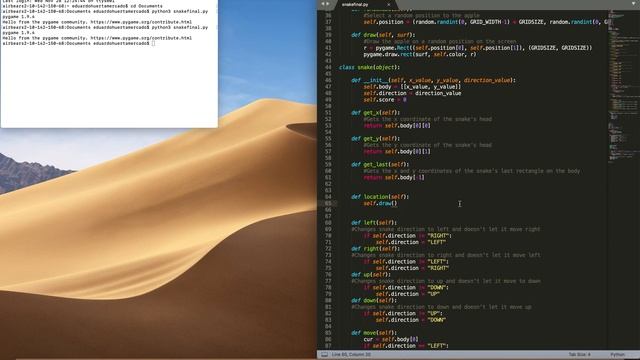Click the Terminal prompt cursor on the last line

pyautogui.click(x=153, y=43)
